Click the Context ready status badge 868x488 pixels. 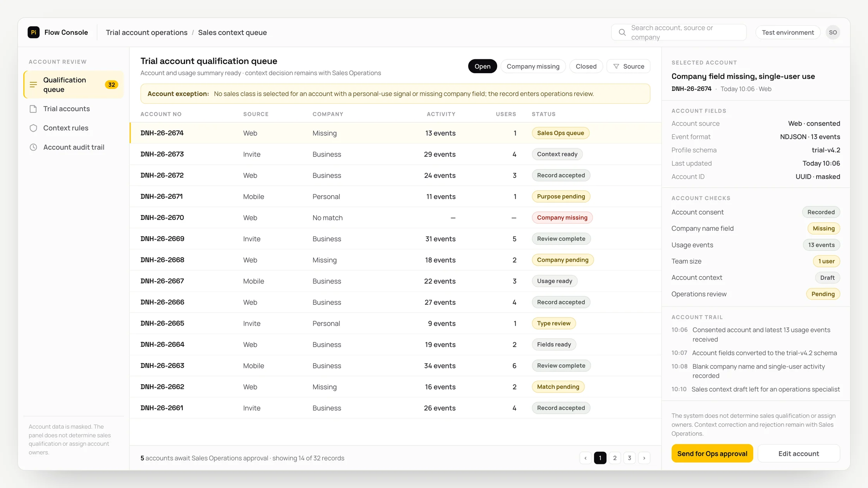tap(557, 154)
